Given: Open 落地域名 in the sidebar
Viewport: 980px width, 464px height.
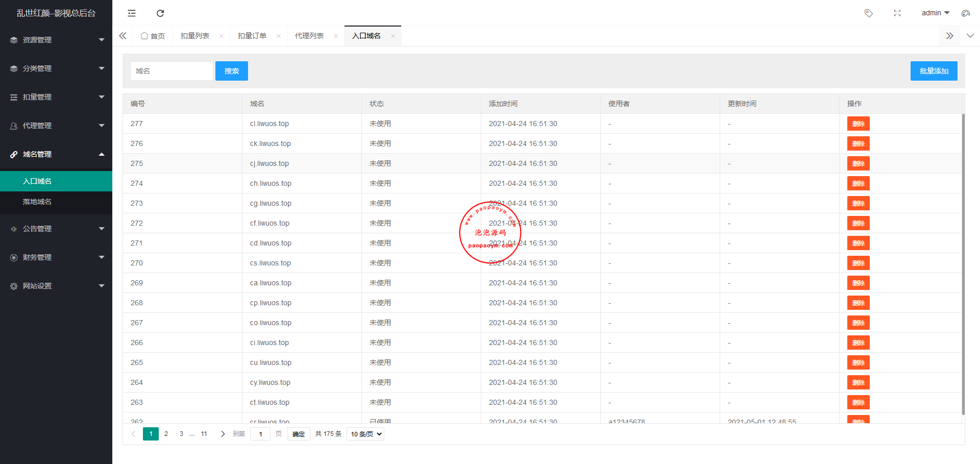Looking at the screenshot, I should [37, 202].
